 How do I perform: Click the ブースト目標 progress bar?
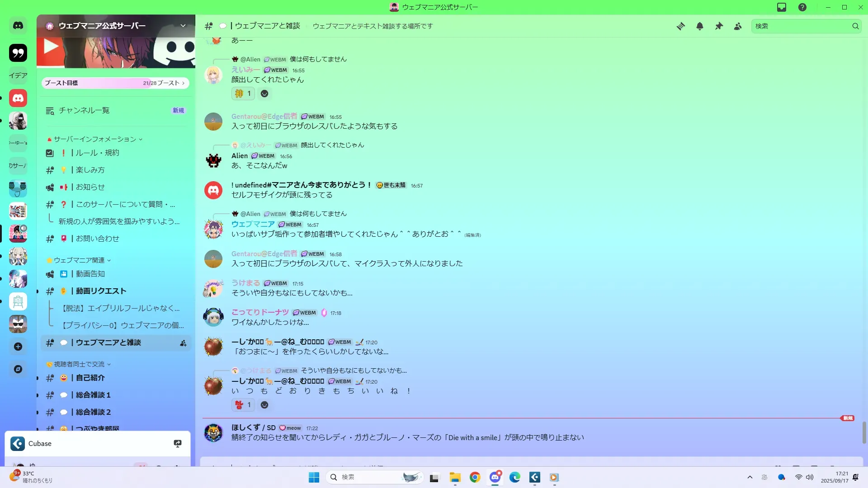coord(115,83)
